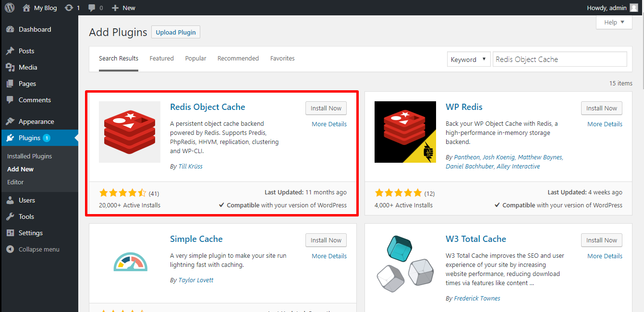This screenshot has height=312, width=644.
Task: Switch to the Search Results tab
Action: click(119, 59)
